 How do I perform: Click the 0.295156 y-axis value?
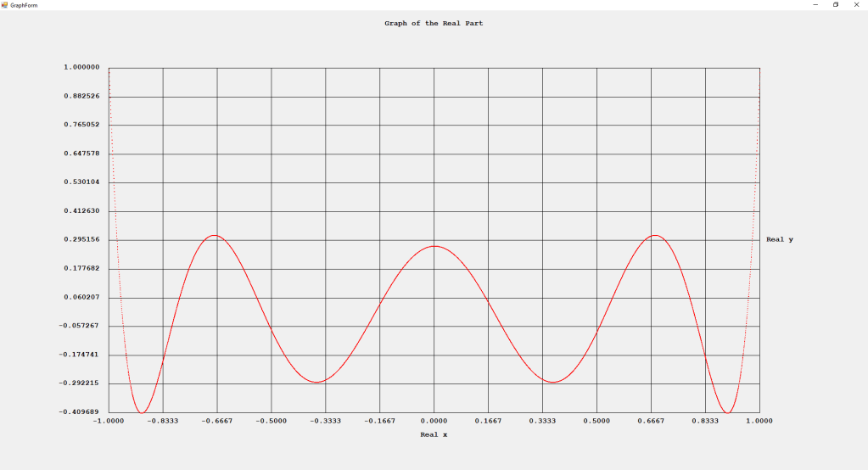click(81, 240)
